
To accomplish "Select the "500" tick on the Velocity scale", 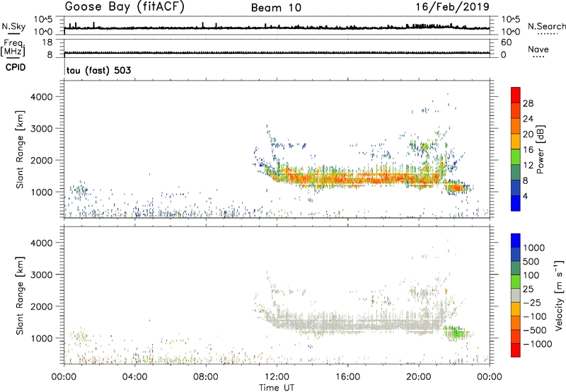I will [x=530, y=261].
